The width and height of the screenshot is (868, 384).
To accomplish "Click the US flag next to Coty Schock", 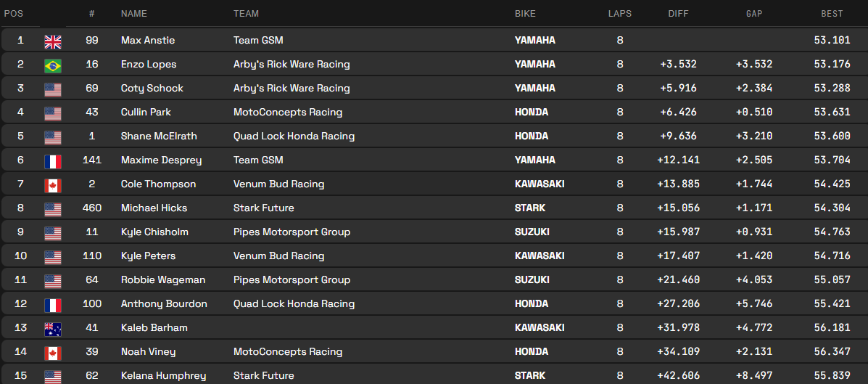I will click(53, 89).
